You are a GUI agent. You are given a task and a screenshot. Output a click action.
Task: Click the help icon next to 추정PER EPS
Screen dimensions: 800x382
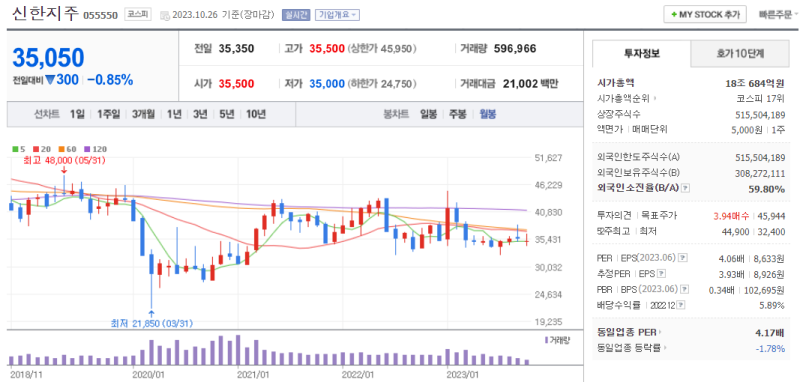tap(661, 274)
